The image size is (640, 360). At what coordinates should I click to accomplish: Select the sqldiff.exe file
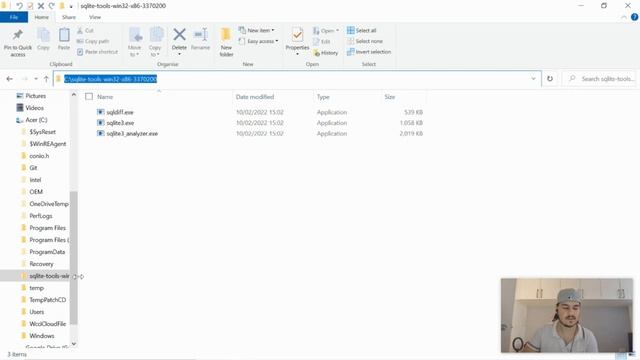pyautogui.click(x=120, y=112)
